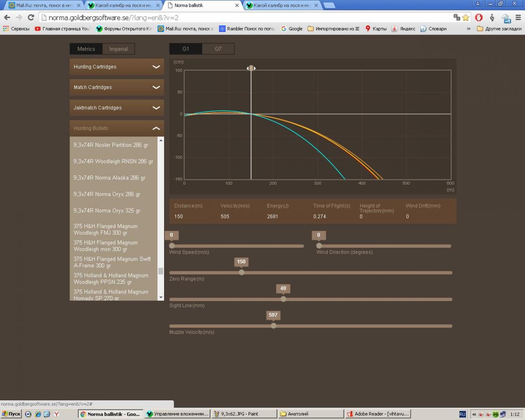This screenshot has width=525, height=420.
Task: Click the Zero Range slider handle
Action: [x=241, y=273]
